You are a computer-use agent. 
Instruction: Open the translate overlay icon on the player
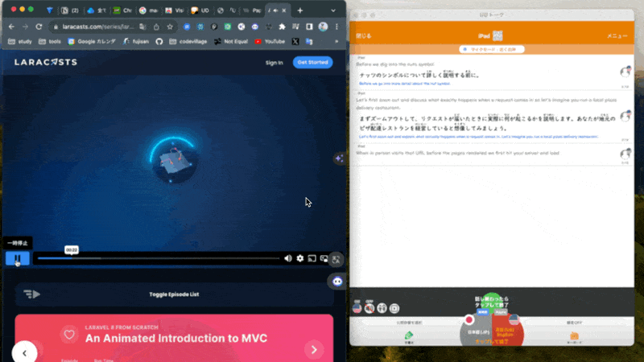tap(336, 259)
